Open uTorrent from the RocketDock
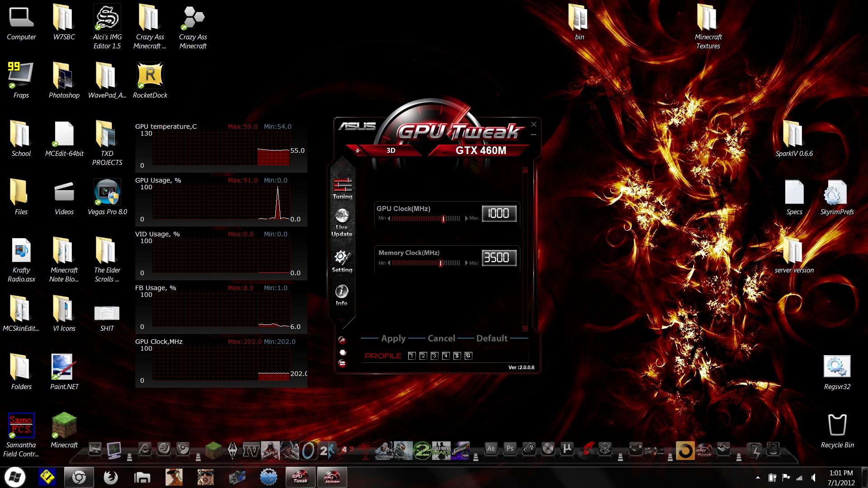 567,449
